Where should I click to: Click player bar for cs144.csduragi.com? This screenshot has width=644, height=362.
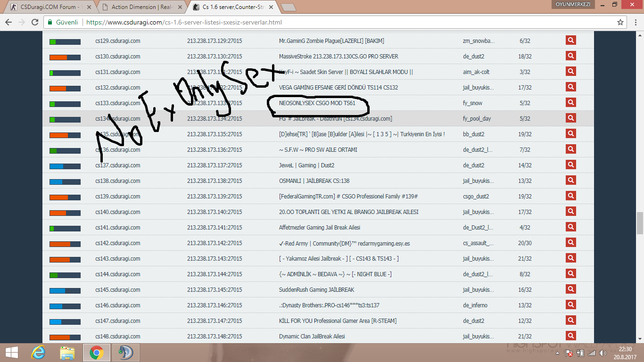(65, 275)
